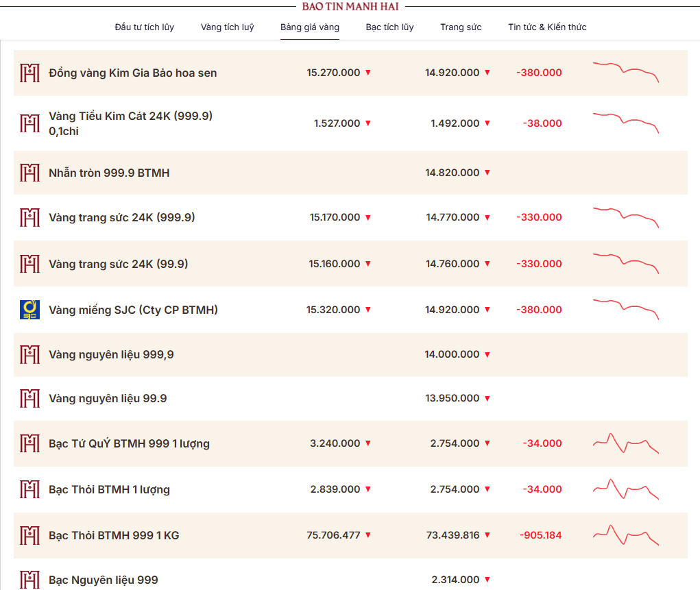
Task: Click the red arrow beside 2.314.000 silver price
Action: pyautogui.click(x=487, y=579)
